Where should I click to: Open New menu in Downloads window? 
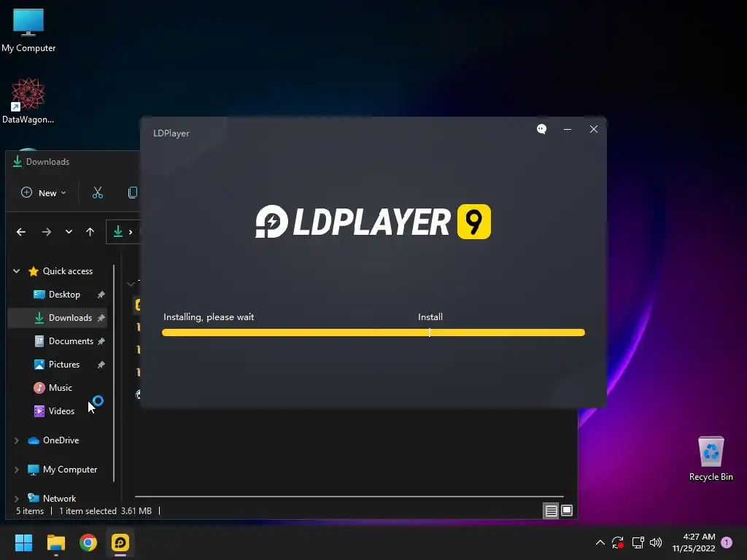pyautogui.click(x=43, y=192)
